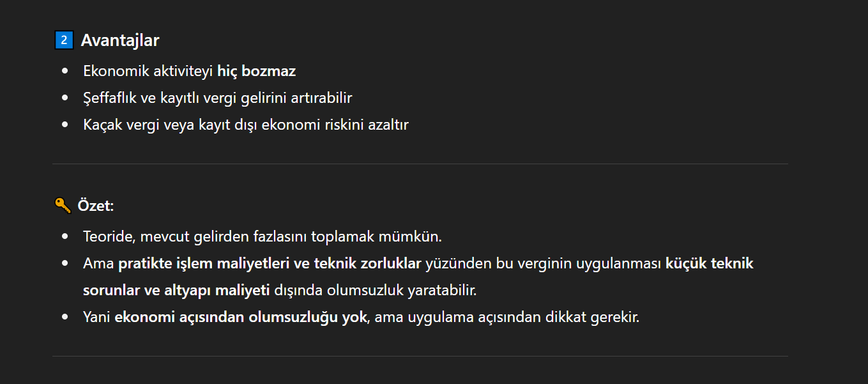Click the Özet: heading text

pyautogui.click(x=95, y=206)
